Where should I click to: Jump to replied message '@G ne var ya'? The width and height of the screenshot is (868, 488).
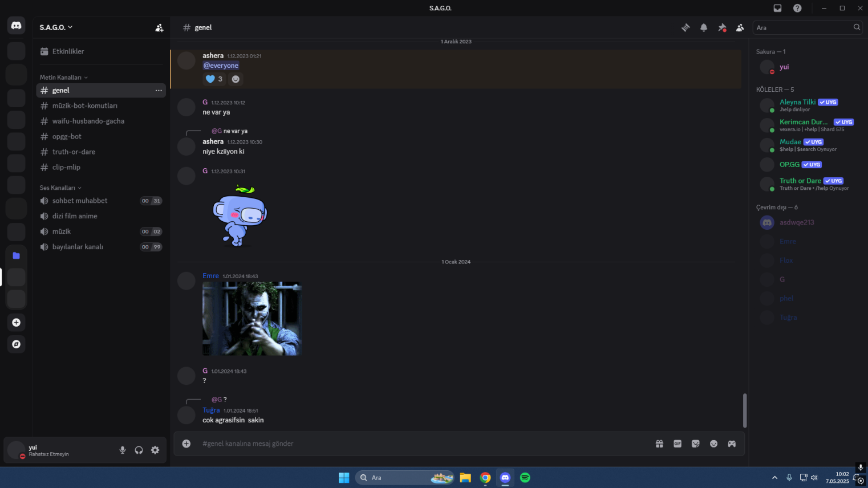229,131
